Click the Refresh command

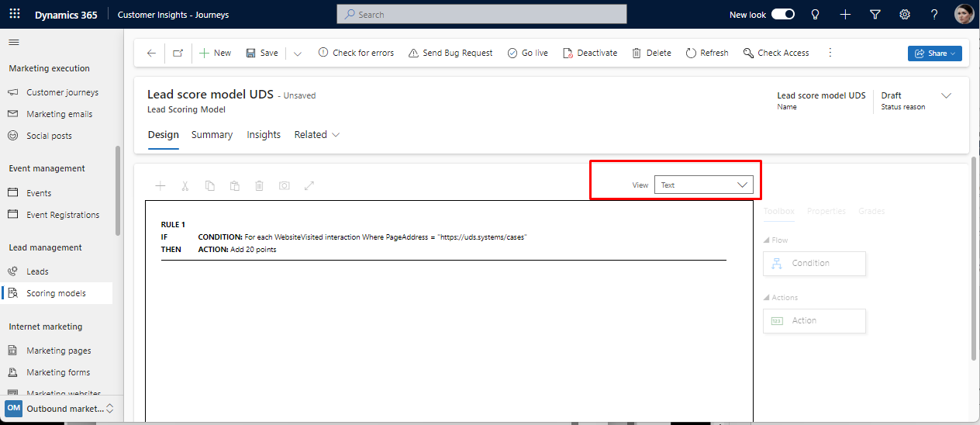(x=707, y=53)
